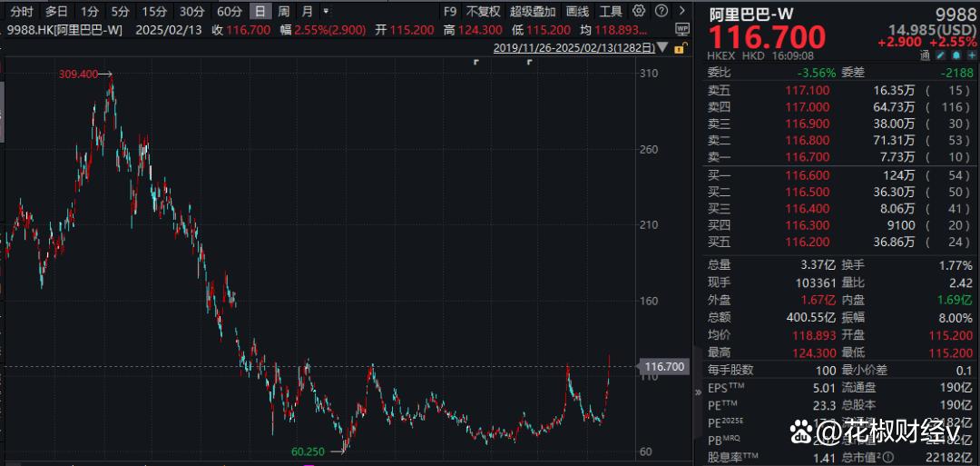The image size is (980, 466).
Task: Click the plus add-to-watchlist icon
Action: tap(970, 56)
